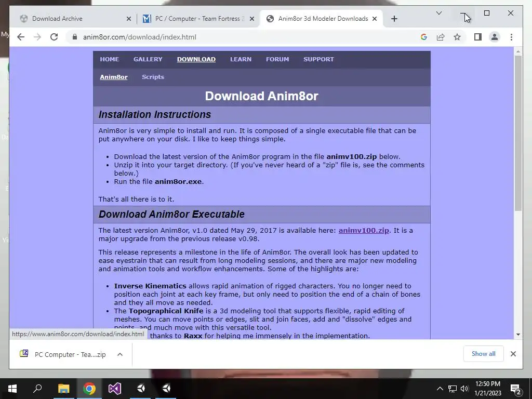Bookmark this page with the star
Viewport: 532px width, 399px height.
tap(457, 37)
